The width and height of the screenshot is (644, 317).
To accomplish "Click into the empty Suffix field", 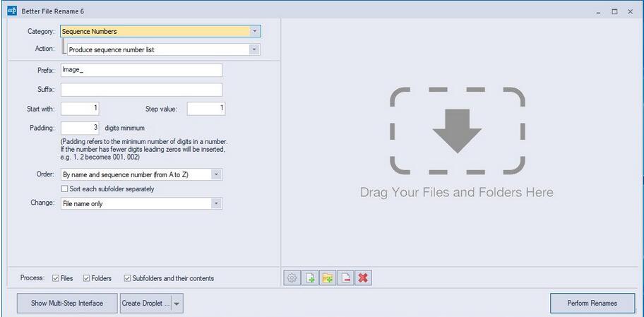I will [141, 90].
